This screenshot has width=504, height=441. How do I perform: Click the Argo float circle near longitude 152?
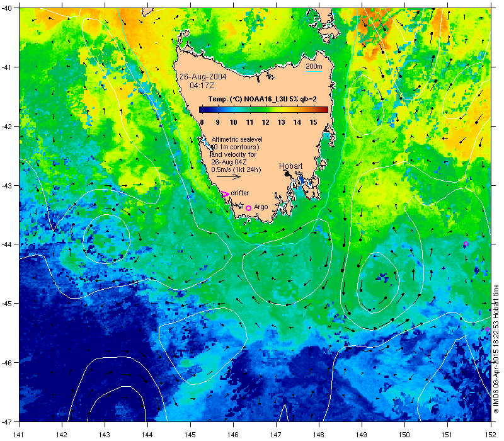(x=487, y=329)
